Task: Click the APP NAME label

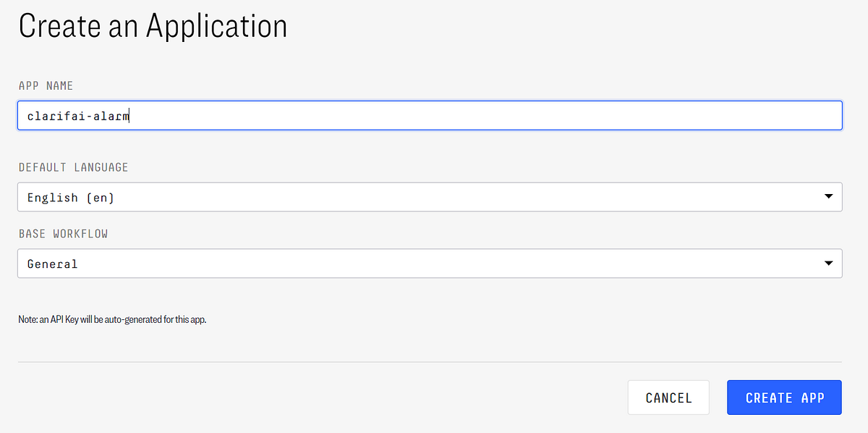Action: pos(46,86)
